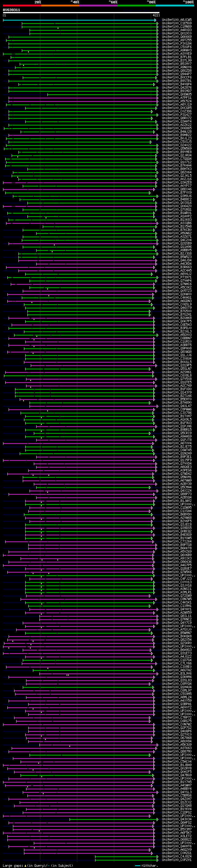Click the purple hit label UniRef100_A7PFS1
The height and width of the screenshot is (868, 197).
pos(177,98)
